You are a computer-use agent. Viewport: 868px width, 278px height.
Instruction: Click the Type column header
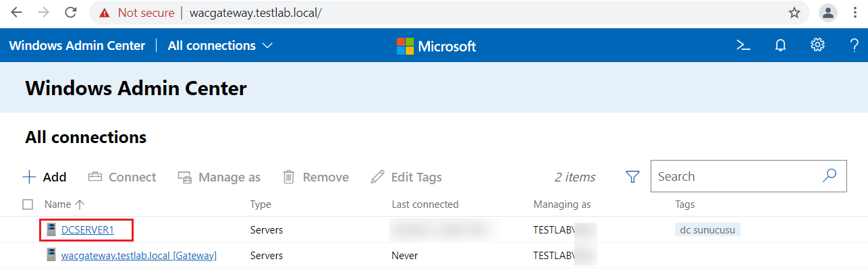[261, 204]
